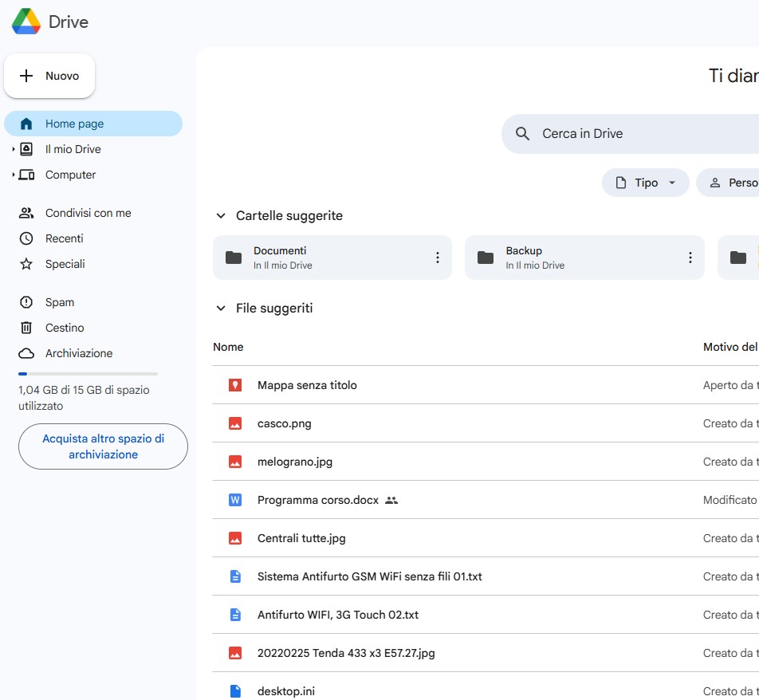Collapse the 'Cartelle suggerite' section
The width and height of the screenshot is (759, 700).
coord(220,215)
